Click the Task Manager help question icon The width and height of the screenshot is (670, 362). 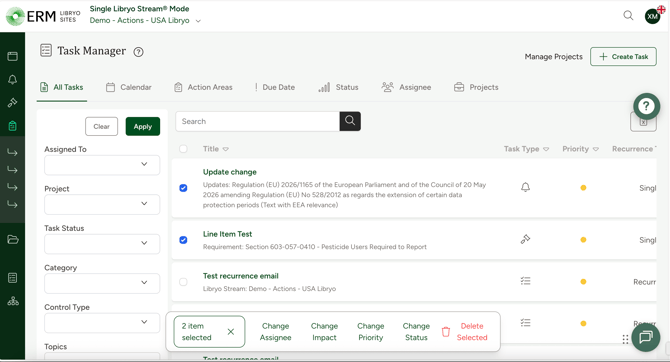[138, 52]
